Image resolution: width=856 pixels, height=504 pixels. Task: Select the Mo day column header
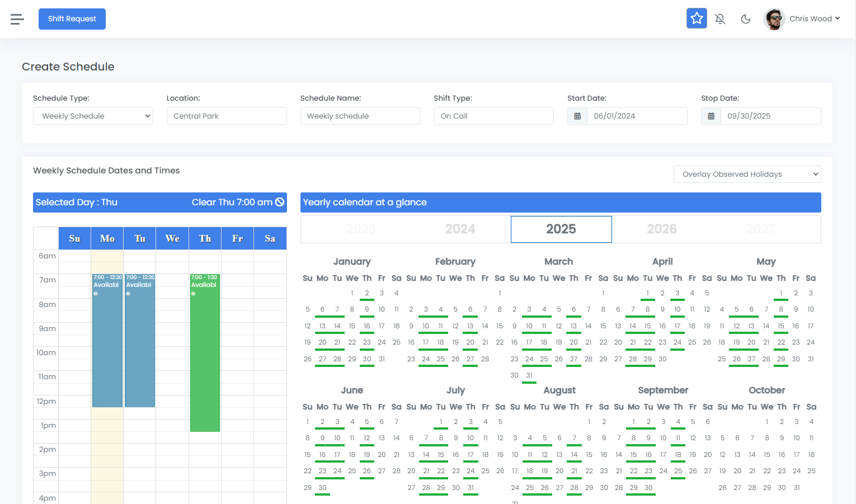coord(107,238)
